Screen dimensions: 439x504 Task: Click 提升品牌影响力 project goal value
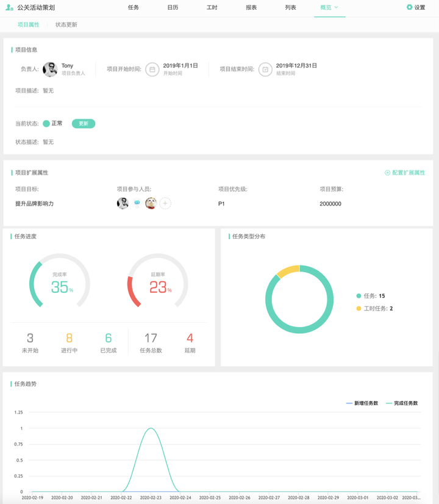pos(34,203)
